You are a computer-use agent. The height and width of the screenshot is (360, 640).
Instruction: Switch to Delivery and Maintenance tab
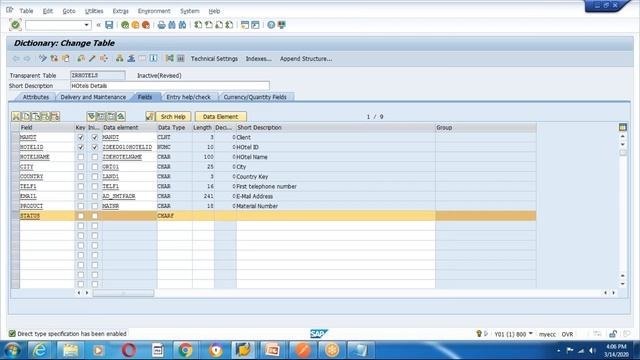tap(93, 97)
